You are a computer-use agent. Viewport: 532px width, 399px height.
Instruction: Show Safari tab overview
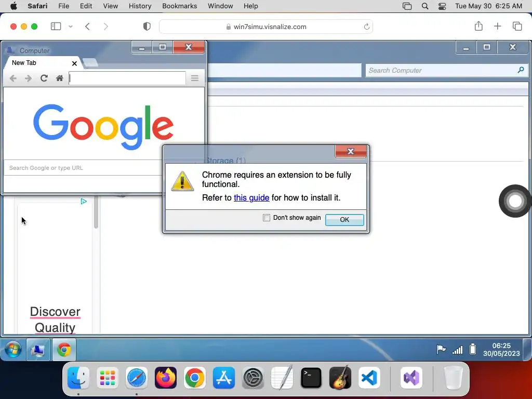coord(517,26)
